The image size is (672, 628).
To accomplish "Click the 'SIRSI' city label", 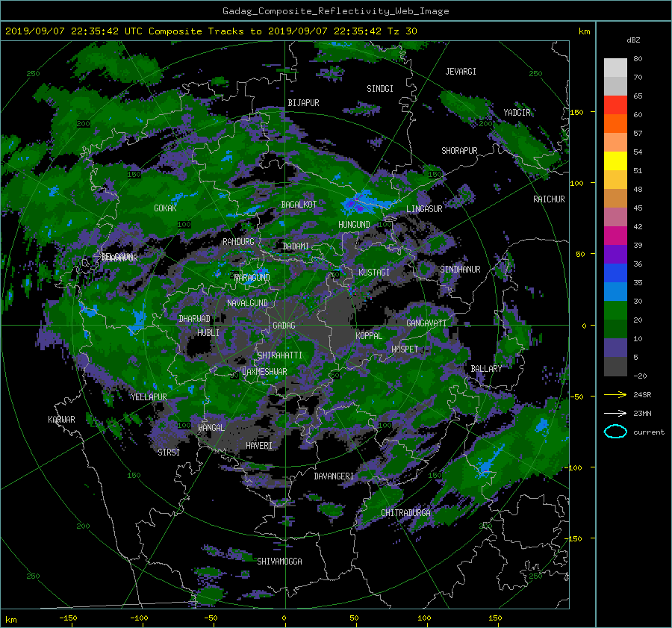I will pos(169,453).
